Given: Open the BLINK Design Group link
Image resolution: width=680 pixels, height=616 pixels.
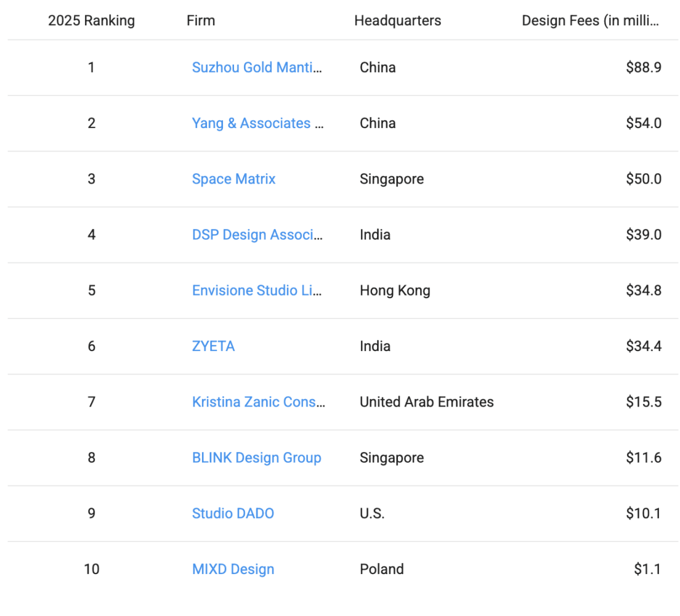Looking at the screenshot, I should pos(257,458).
